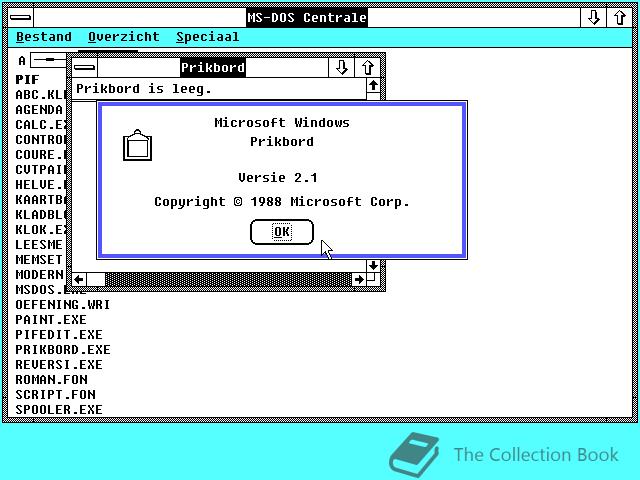Click the OK button in the Prikbord dialog

[282, 232]
